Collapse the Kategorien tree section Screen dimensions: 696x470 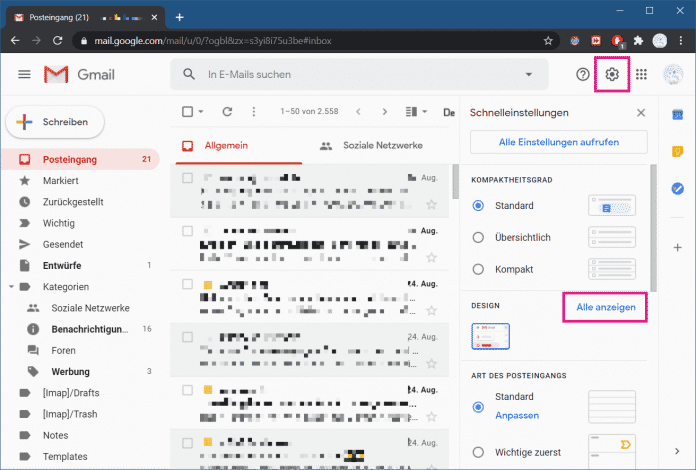click(x=10, y=286)
